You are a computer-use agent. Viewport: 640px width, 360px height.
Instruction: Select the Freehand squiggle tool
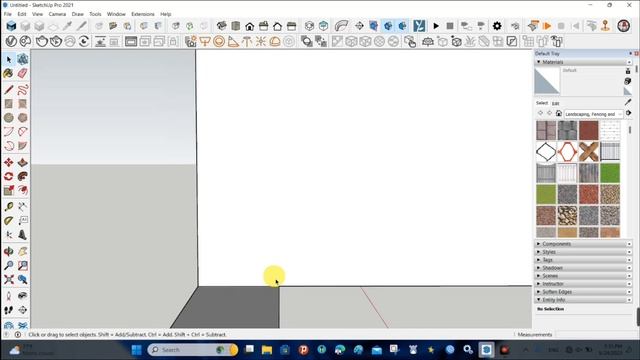click(22, 89)
